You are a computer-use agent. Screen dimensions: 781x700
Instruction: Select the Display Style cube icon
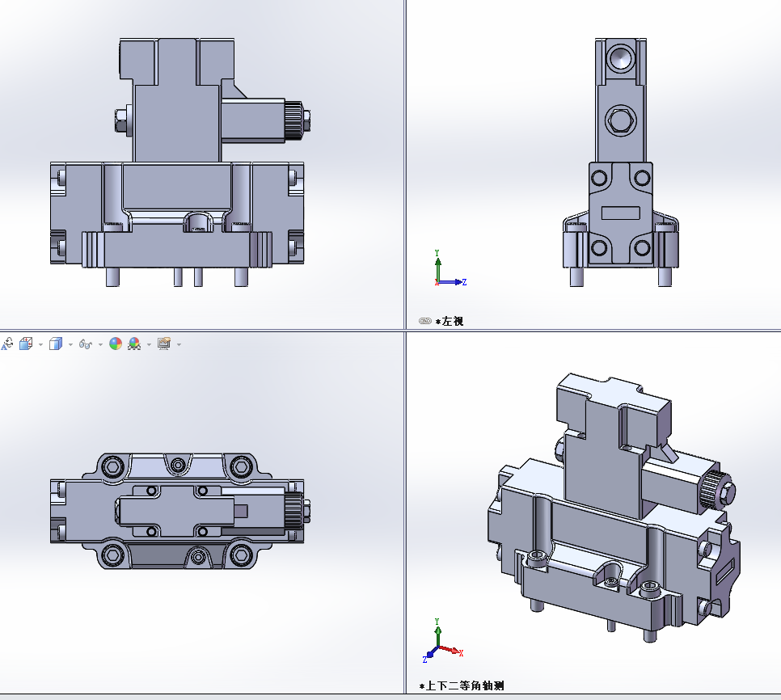[x=55, y=344]
